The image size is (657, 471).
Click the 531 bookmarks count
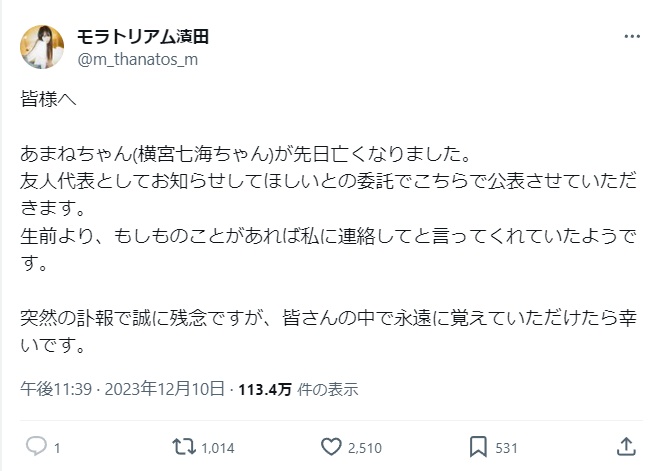click(x=507, y=447)
